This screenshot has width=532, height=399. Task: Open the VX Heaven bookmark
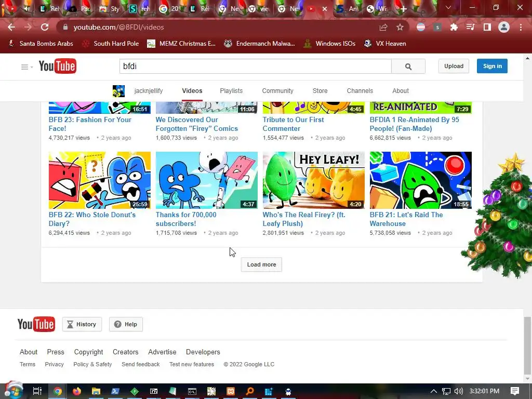pyautogui.click(x=385, y=44)
